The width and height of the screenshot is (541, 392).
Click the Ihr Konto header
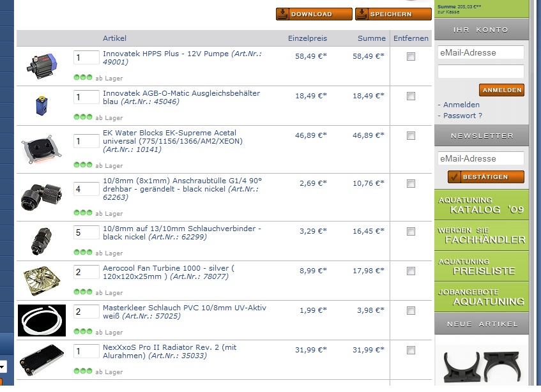(x=482, y=29)
